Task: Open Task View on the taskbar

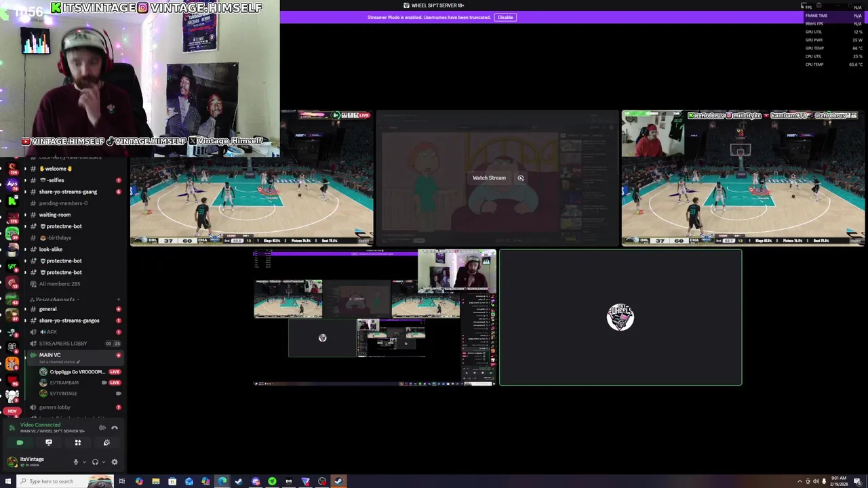Action: point(122,481)
